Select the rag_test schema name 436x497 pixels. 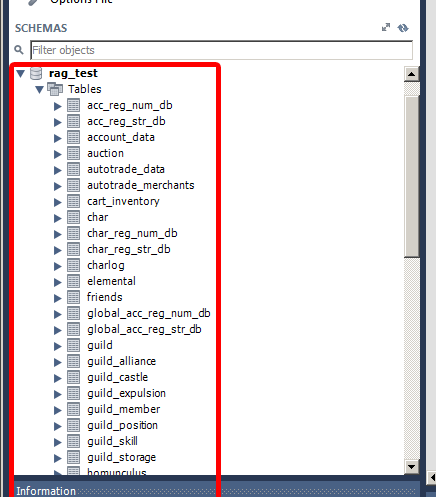pyautogui.click(x=73, y=73)
